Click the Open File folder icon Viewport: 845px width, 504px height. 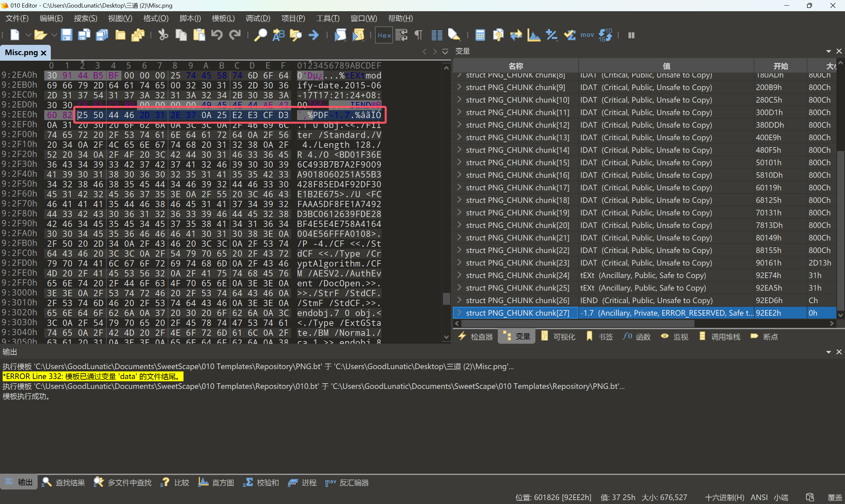40,35
